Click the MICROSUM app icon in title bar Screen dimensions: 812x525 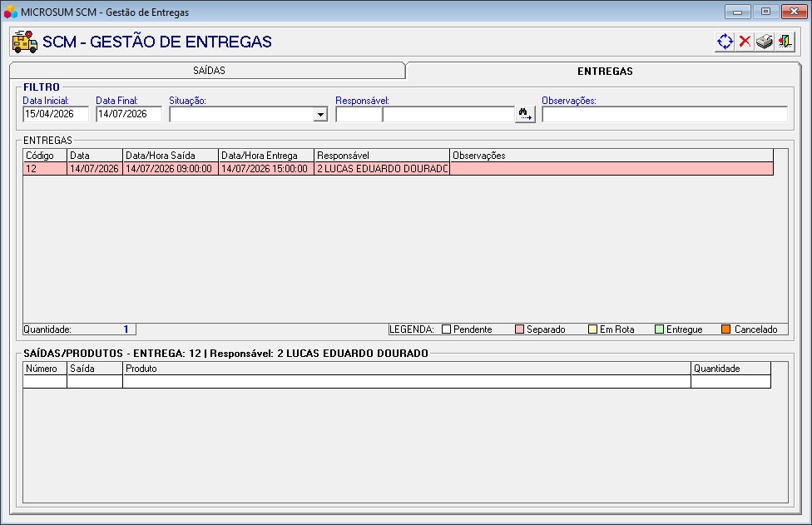click(10, 12)
